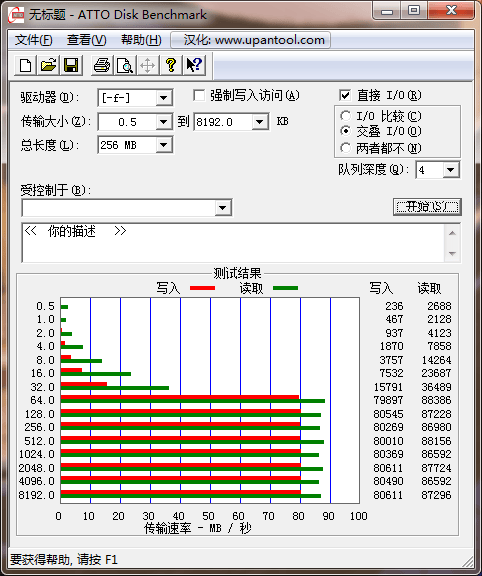This screenshot has height=576, width=482.
Task: Select the I/O 比较 radio option
Action: pos(345,116)
